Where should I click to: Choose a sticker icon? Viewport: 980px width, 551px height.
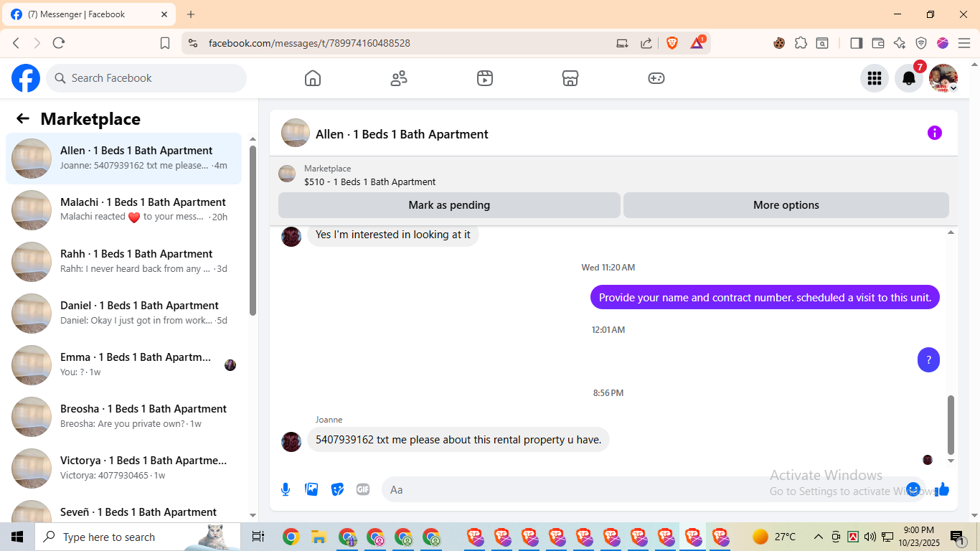click(337, 489)
